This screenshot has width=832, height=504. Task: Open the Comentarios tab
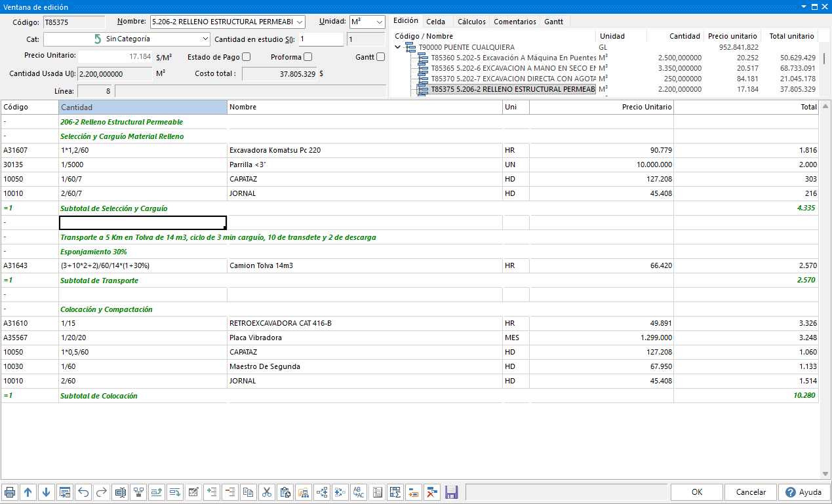pos(515,22)
